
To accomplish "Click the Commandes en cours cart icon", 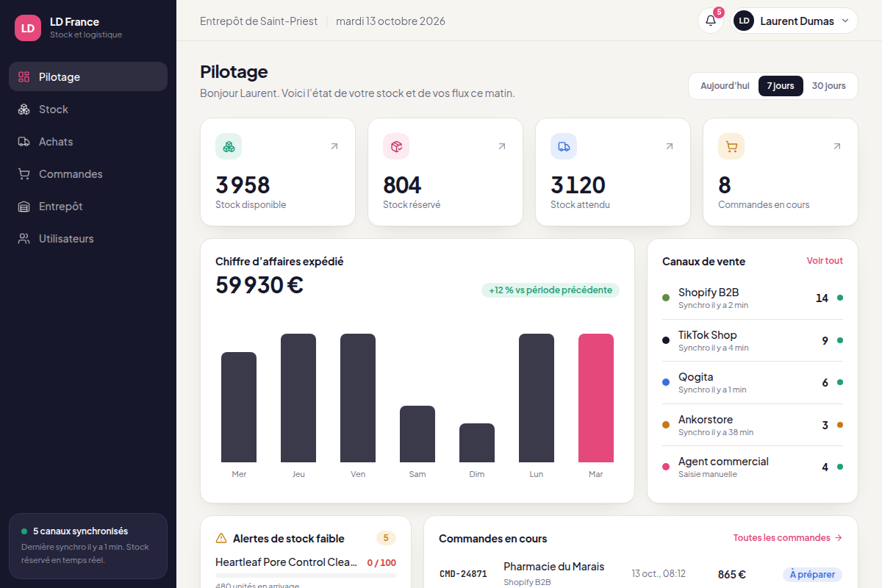I will click(x=731, y=146).
